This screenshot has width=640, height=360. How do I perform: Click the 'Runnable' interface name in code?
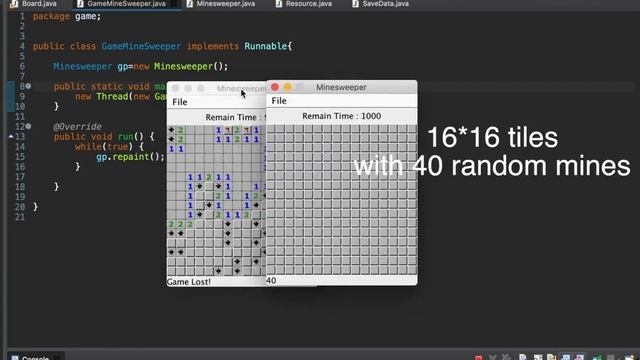266,46
